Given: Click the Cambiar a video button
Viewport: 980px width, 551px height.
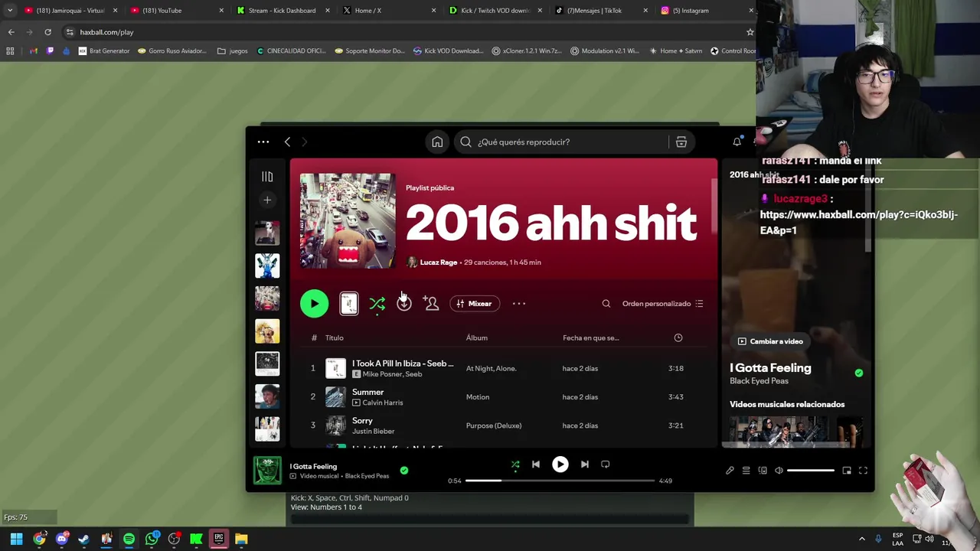Looking at the screenshot, I should (x=770, y=341).
